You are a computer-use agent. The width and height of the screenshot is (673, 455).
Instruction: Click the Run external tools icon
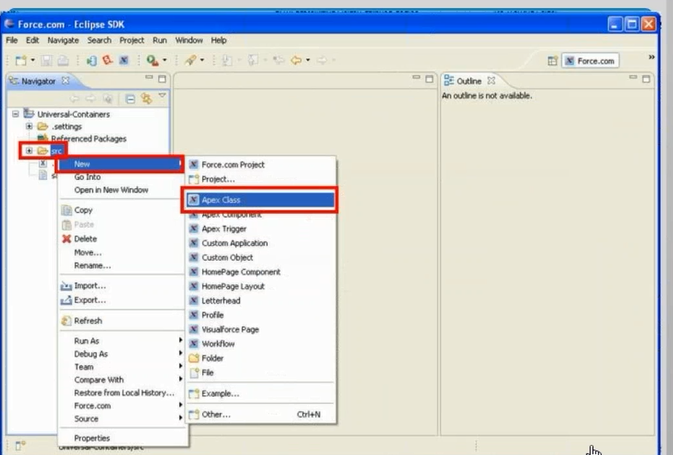[x=152, y=60]
